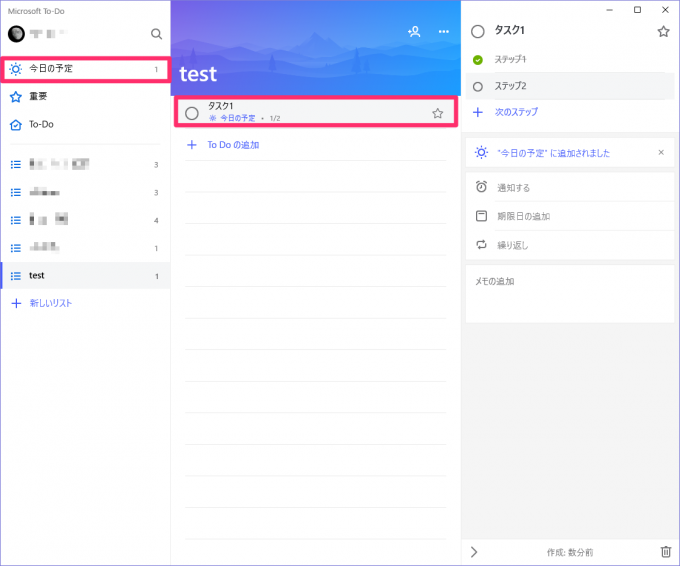Click the sun icon beside 今日の予定
This screenshot has width=680, height=566.
tap(16, 69)
